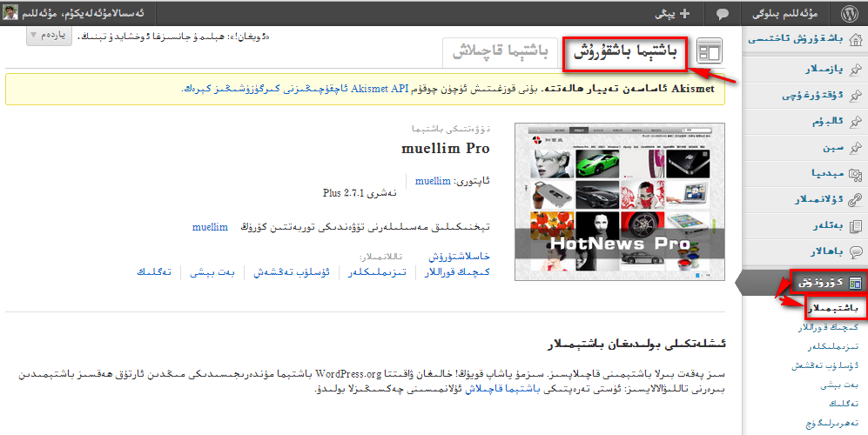868x435 pixels.
Task: Select 'تەگلىك' Background in sidebar submenu
Action: click(x=844, y=404)
